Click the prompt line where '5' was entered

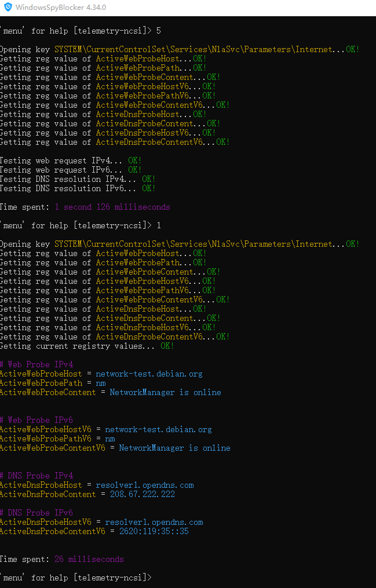tap(80, 31)
